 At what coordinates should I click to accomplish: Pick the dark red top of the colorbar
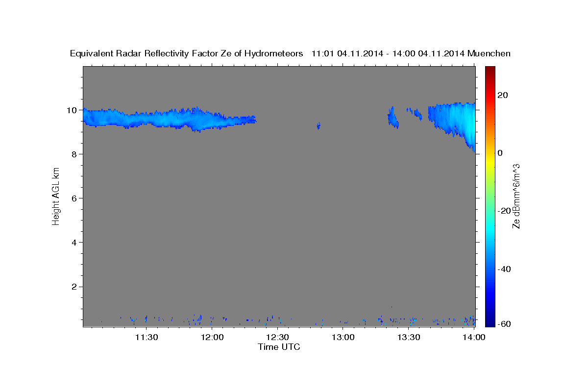pos(490,70)
